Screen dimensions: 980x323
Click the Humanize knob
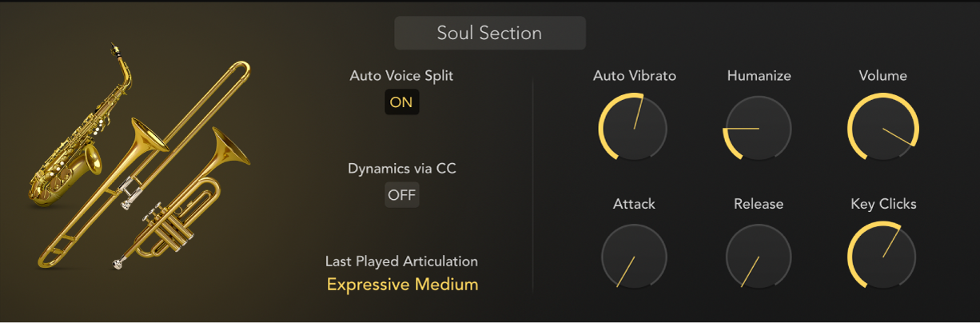coord(758,128)
